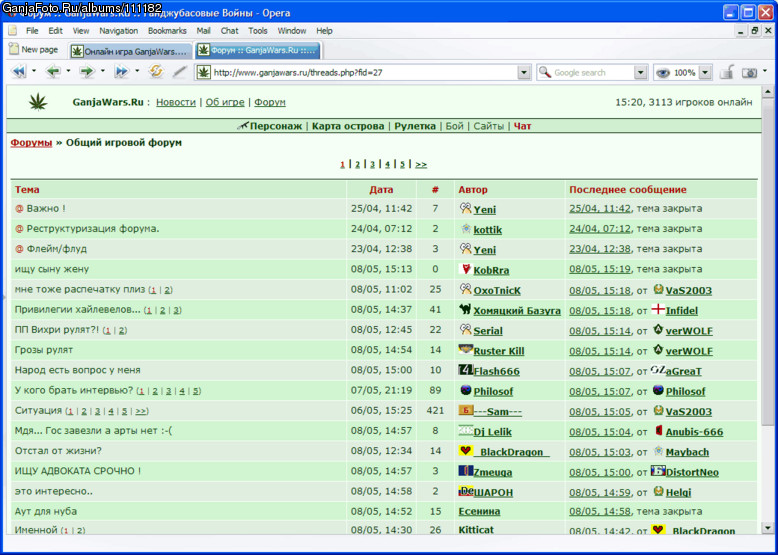Open the Google search engine dropdown
The image size is (778, 555).
(641, 72)
